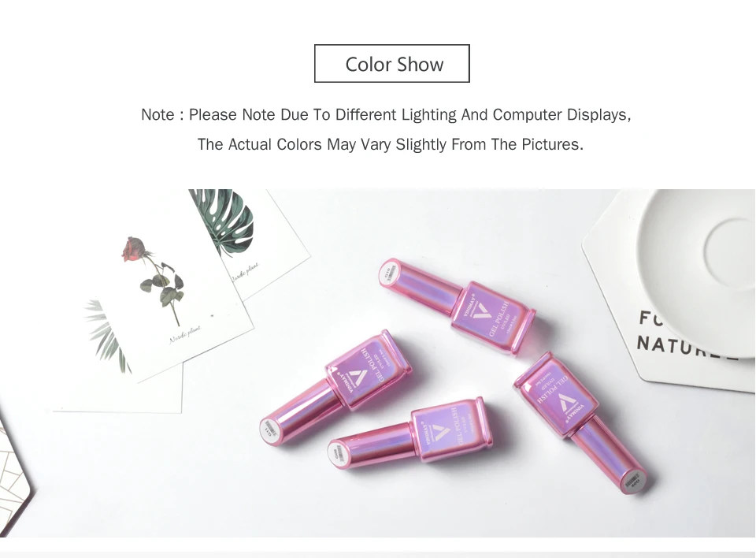
Task: Click the 'Nordic plant' caption under the rose
Action: tap(185, 334)
